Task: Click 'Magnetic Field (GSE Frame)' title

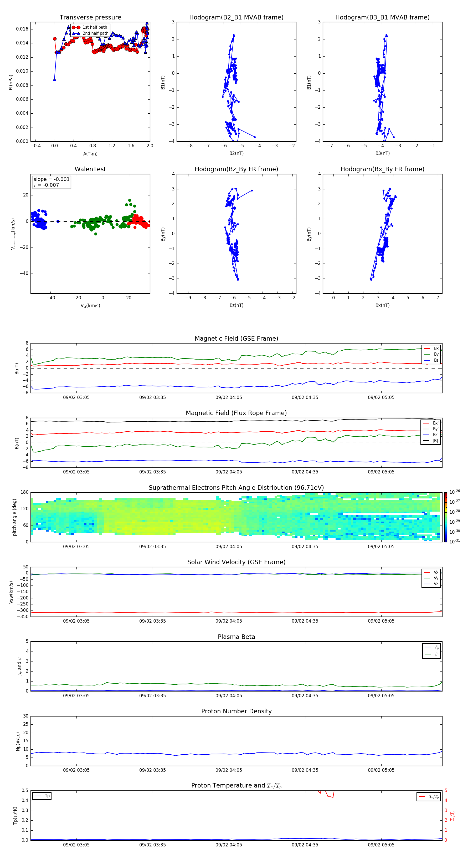Action: coord(236,339)
